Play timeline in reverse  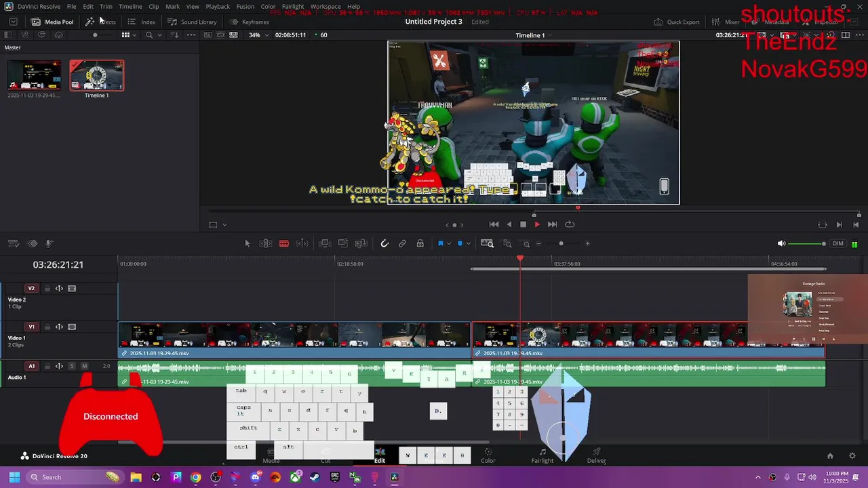tap(509, 224)
